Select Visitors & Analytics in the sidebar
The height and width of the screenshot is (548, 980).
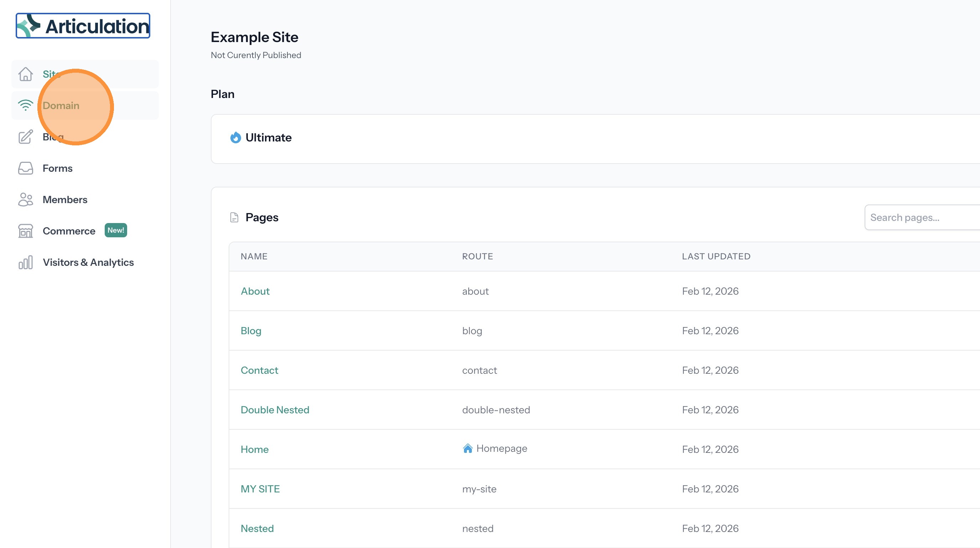pos(88,262)
